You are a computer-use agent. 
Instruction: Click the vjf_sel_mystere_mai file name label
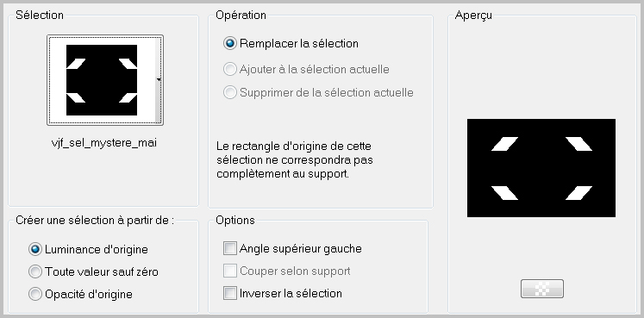tap(104, 143)
